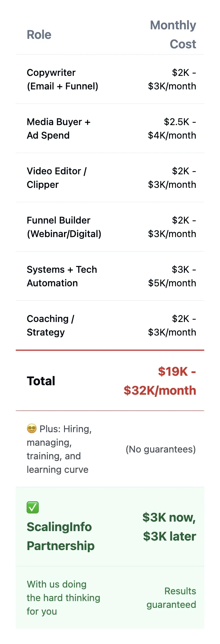
Task: Click the Systems + Tech Automation cell
Action: tap(62, 276)
